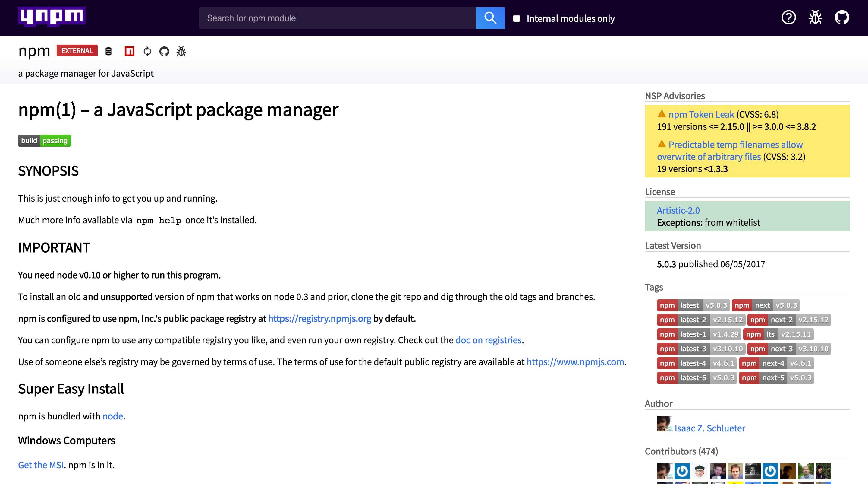Click the npm latest v5.0.3 tag badge
The width and height of the screenshot is (868, 484).
click(693, 305)
